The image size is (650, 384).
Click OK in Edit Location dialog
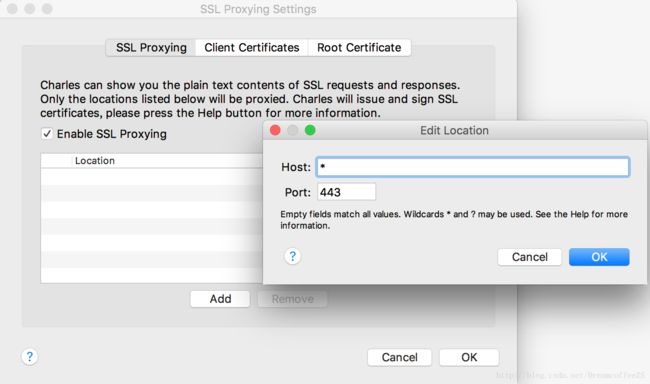point(599,257)
